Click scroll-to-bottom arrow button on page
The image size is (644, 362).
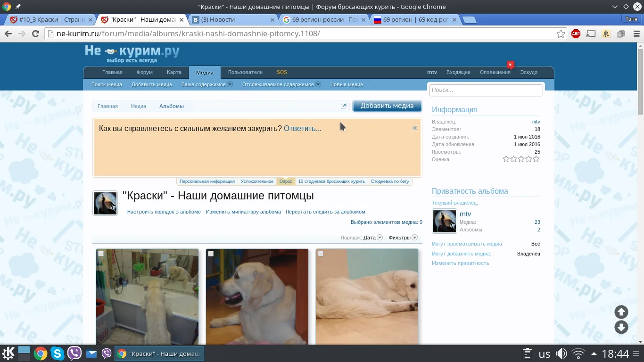point(621,327)
